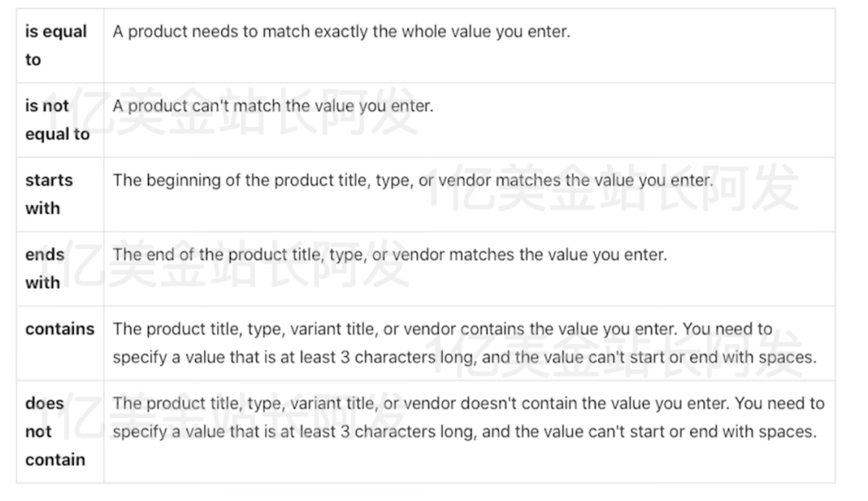Screen dimensions: 868x501
Task: Select the 'The end of the product title' description
Action: coord(390,255)
